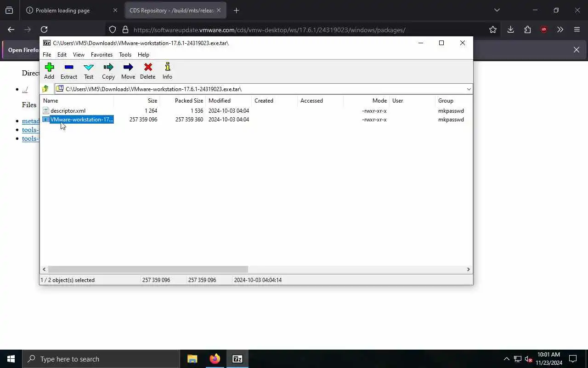Open File Explorer from the taskbar

[192, 359]
